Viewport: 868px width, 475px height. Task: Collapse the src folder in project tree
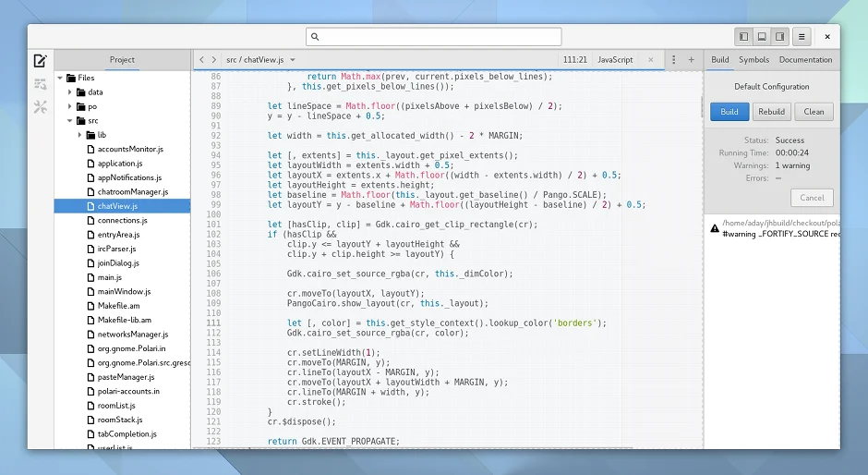click(70, 121)
